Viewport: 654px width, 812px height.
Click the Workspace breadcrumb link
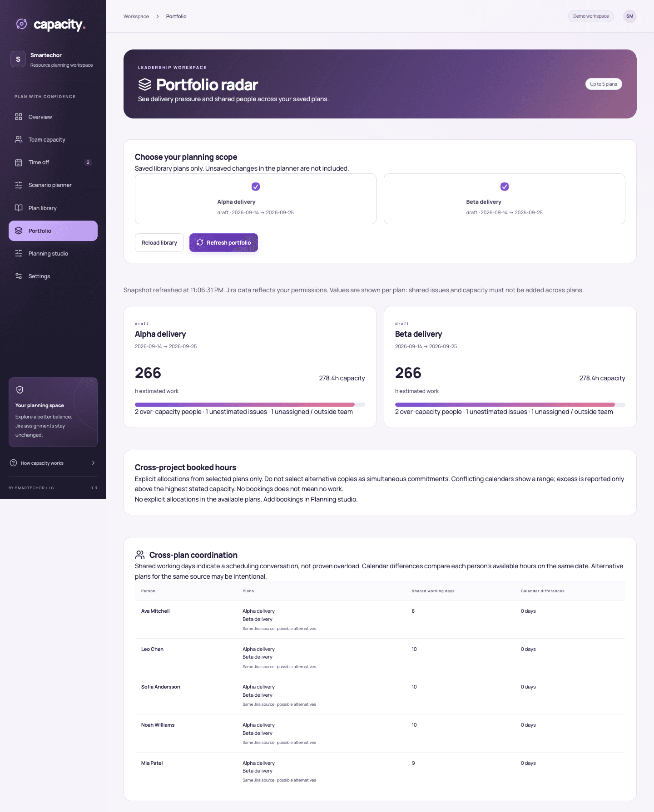[x=136, y=16]
